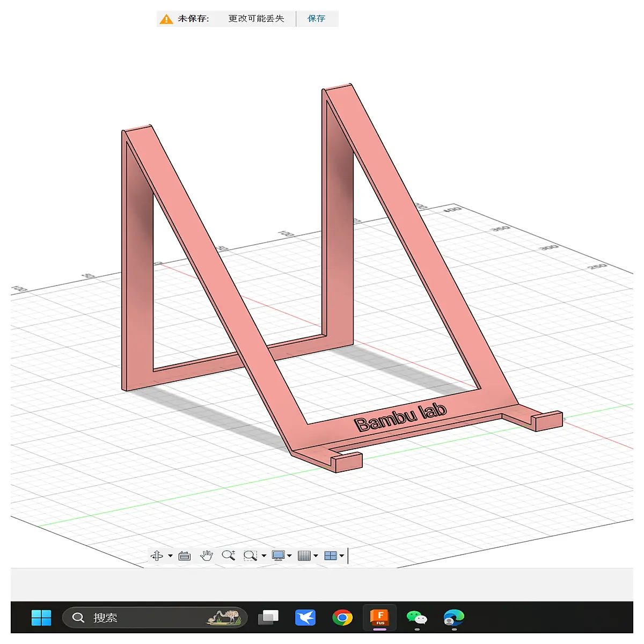Image resolution: width=644 pixels, height=644 pixels.
Task: Click the taskbar 搜索 search box
Action: [x=155, y=618]
